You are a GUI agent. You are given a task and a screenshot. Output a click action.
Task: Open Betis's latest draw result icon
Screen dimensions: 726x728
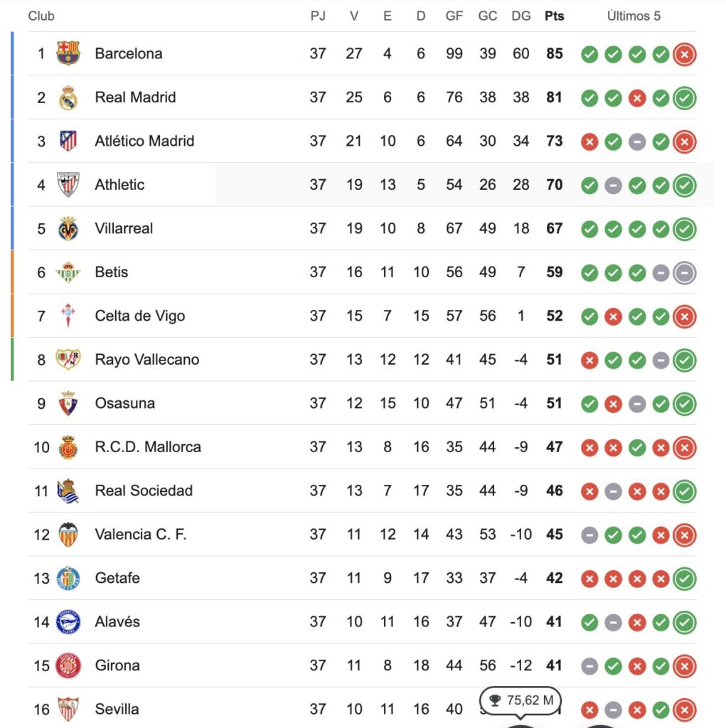click(x=685, y=273)
